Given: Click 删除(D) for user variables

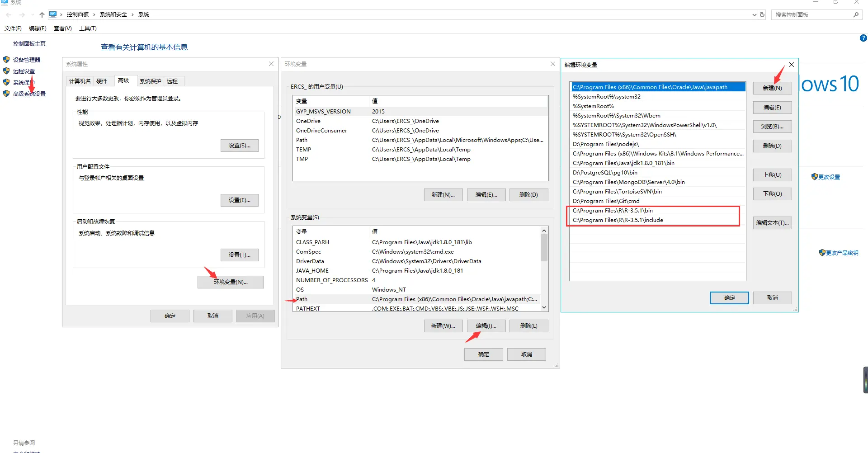Looking at the screenshot, I should (x=529, y=195).
